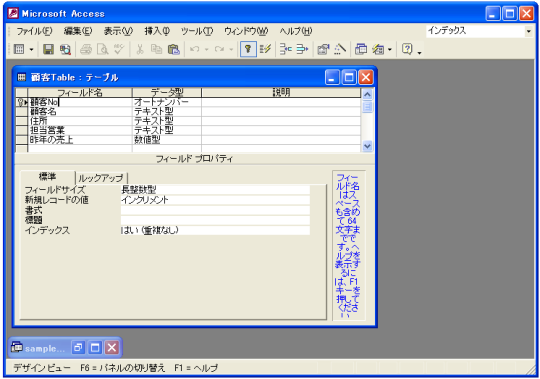540x379 pixels.
Task: Open the view switcher dropdown arrow
Action: click(x=31, y=50)
